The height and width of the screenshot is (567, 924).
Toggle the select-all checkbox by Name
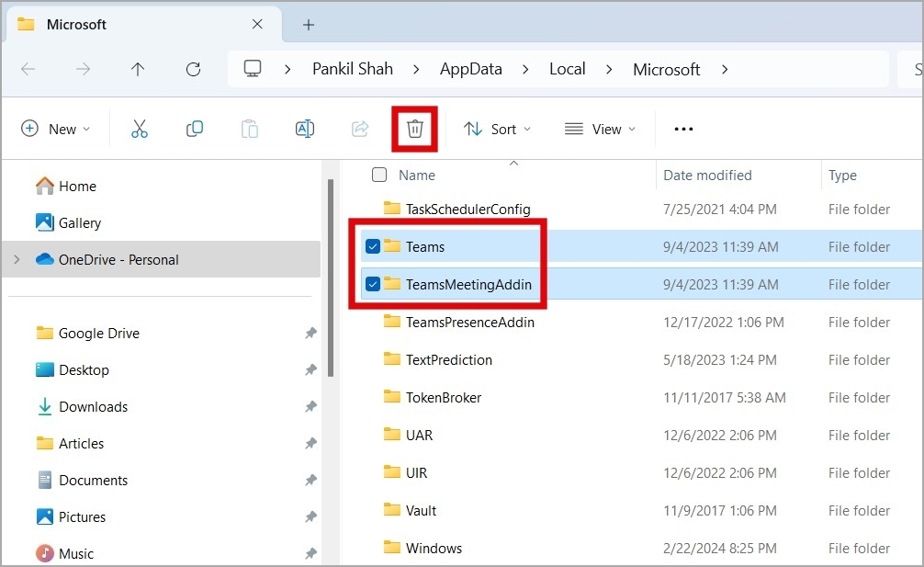pyautogui.click(x=379, y=175)
